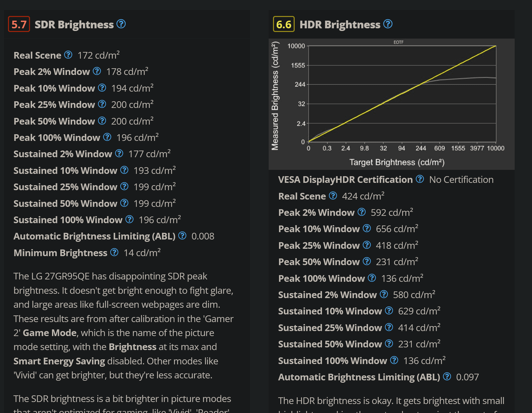Click help icon beside HDR Peak 100% Window

pos(372,278)
